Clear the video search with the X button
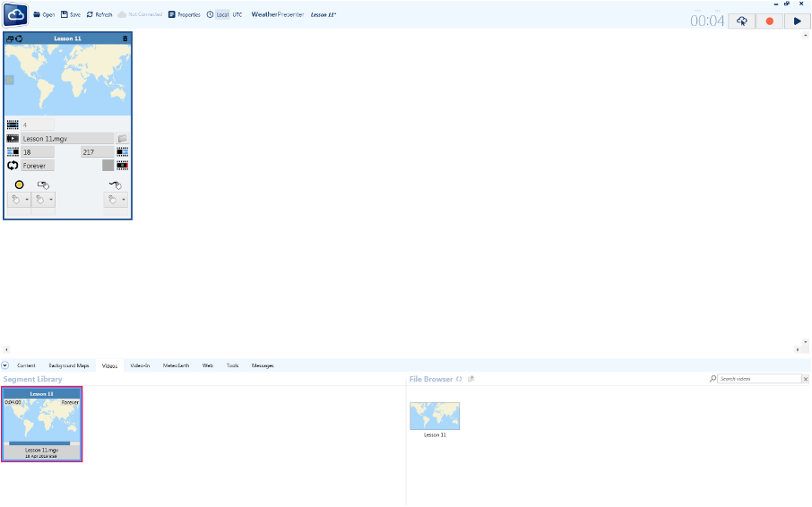Image resolution: width=812 pixels, height=507 pixels. (x=806, y=379)
